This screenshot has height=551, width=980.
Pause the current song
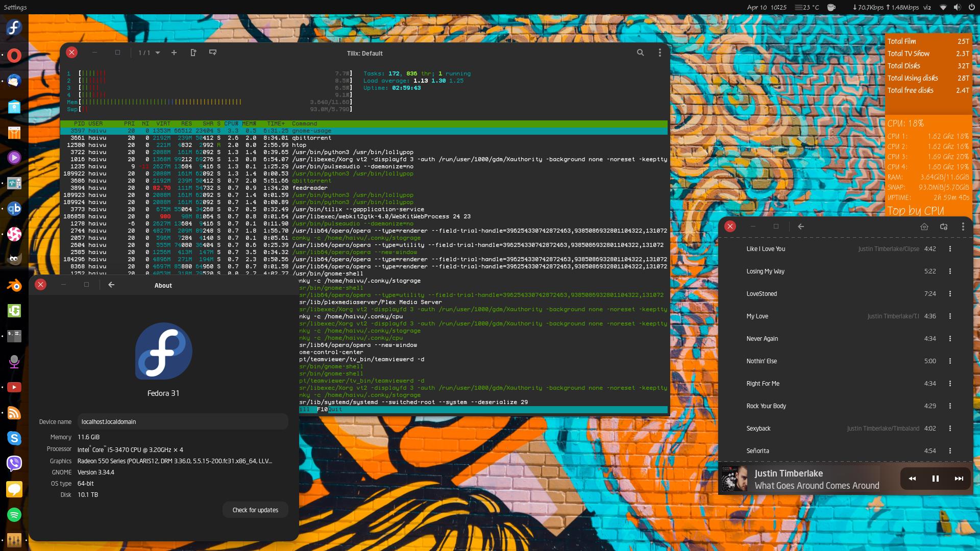point(936,479)
